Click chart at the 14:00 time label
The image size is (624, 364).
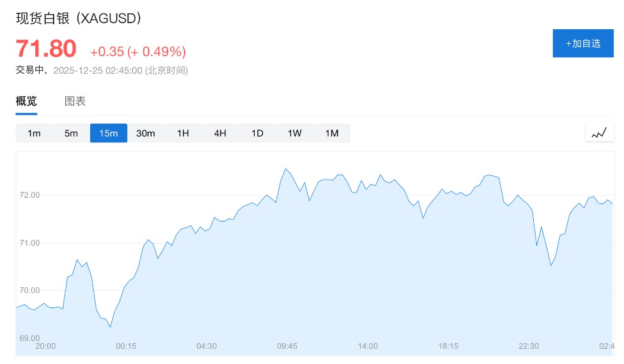pos(367,346)
